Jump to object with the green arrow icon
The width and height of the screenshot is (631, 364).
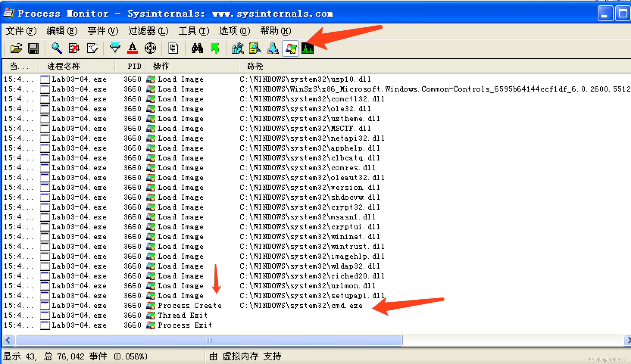[x=215, y=48]
